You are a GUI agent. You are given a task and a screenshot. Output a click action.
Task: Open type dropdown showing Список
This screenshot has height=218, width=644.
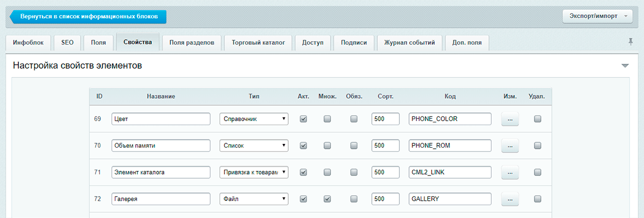(254, 146)
